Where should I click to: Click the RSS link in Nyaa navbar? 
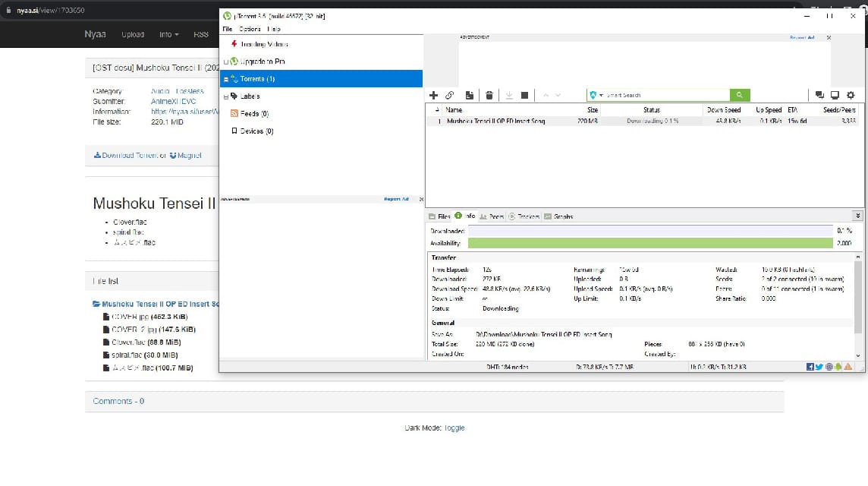[x=201, y=34]
